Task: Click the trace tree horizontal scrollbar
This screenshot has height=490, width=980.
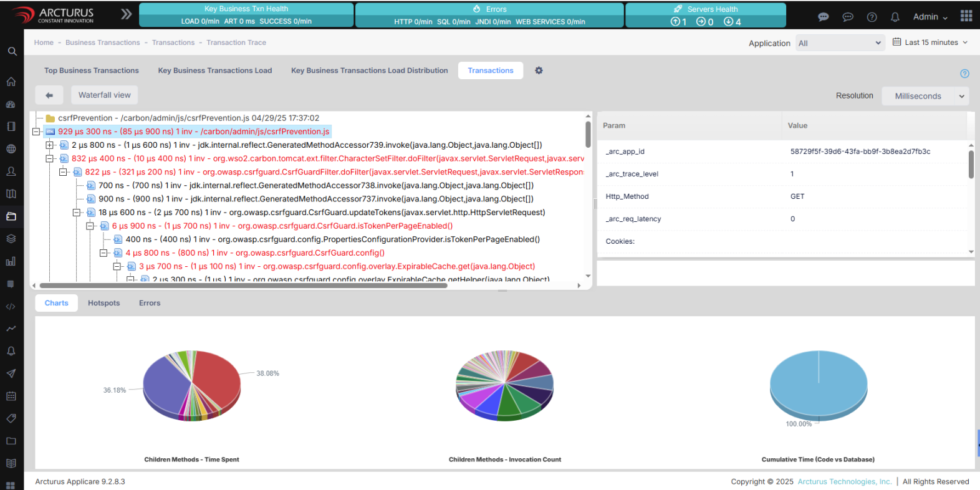Action: click(243, 286)
